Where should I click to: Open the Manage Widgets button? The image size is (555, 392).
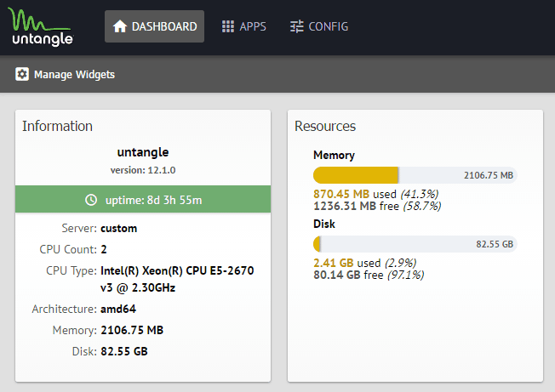click(x=66, y=75)
